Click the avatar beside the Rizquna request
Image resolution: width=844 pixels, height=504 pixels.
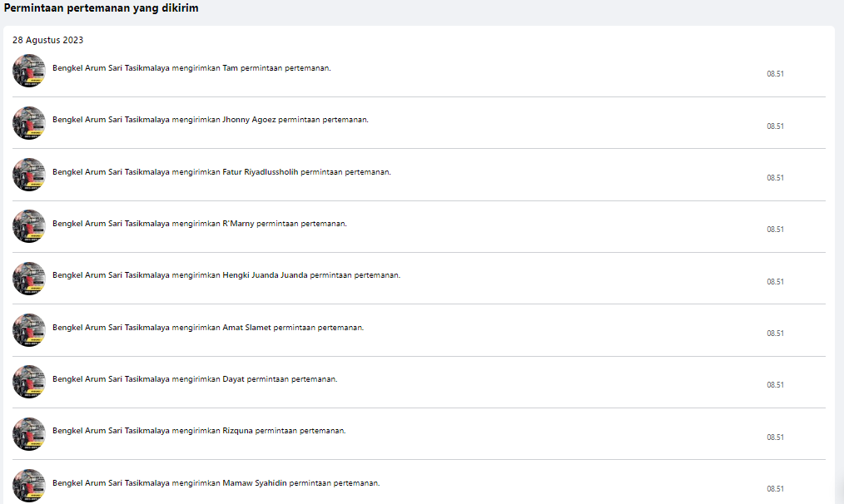click(29, 433)
